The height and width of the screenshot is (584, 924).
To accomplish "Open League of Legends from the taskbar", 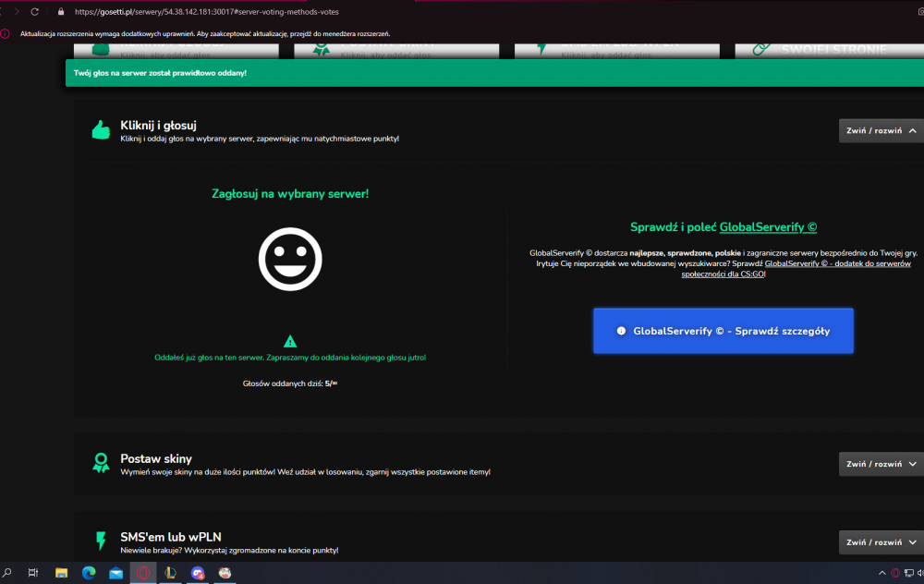I will click(170, 573).
